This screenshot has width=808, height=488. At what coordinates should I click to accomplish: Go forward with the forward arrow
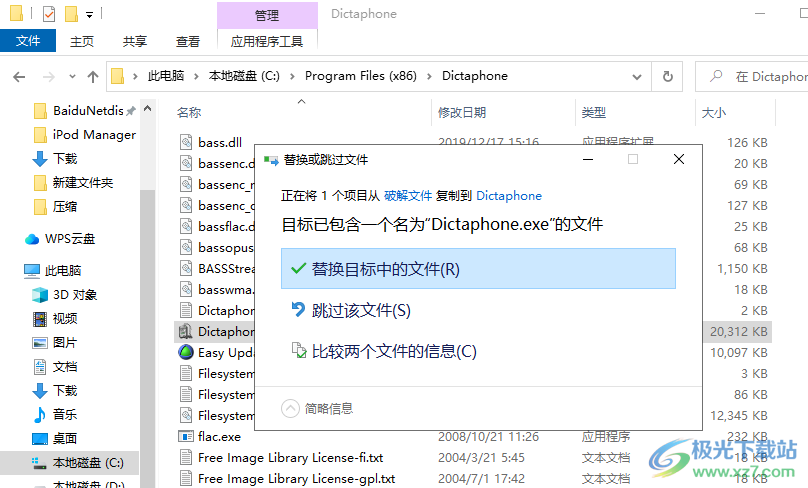48,77
